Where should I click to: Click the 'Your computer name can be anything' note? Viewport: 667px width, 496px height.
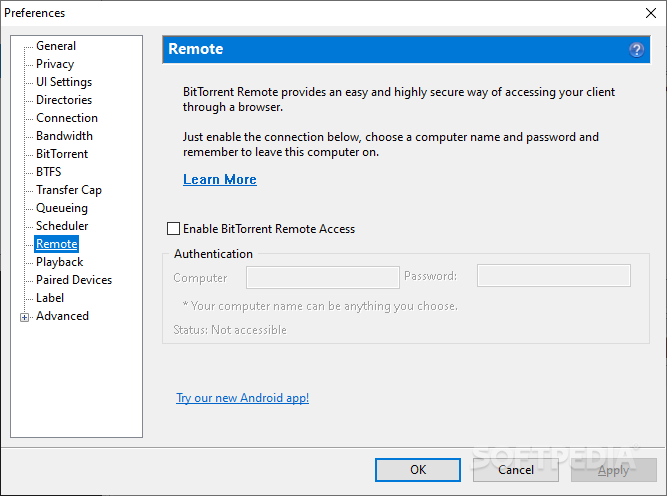point(320,306)
